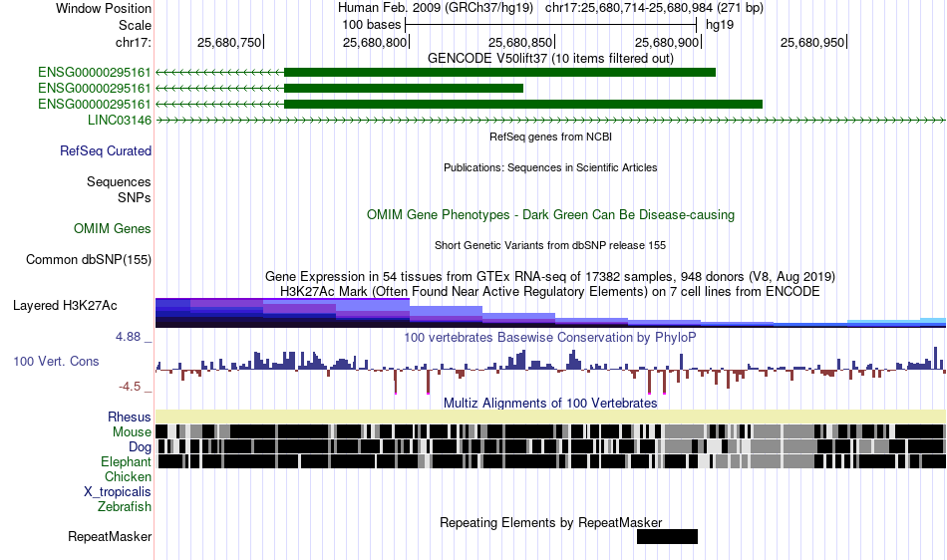The width and height of the screenshot is (947, 560).
Task: Click the black RepeatMasker element block
Action: (667, 536)
